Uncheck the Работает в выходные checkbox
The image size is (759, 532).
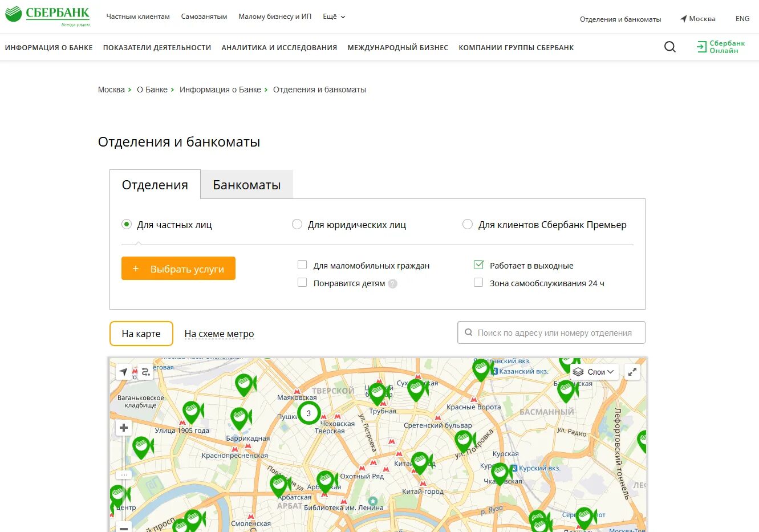(x=478, y=265)
